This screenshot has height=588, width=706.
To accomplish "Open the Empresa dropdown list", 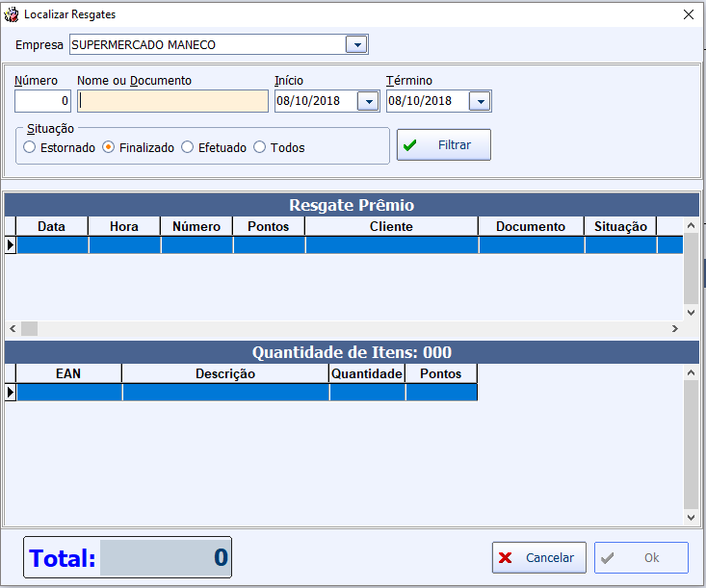I will coord(356,45).
